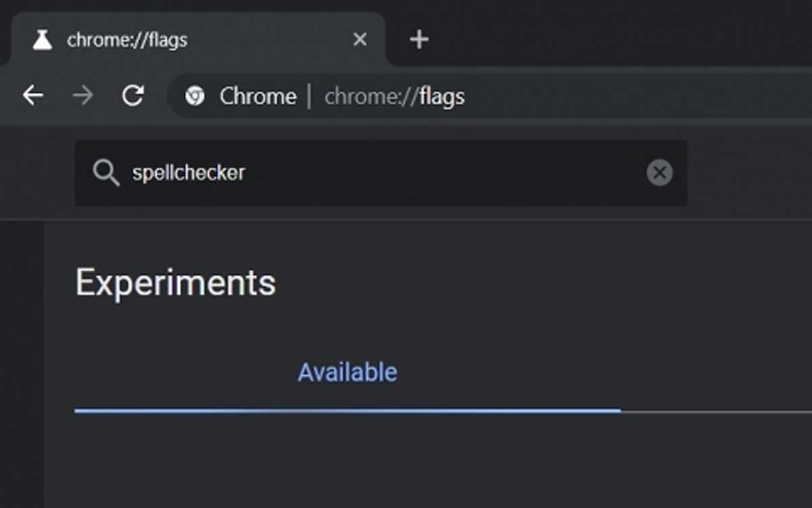Click the flask favicon on the tab

pyautogui.click(x=43, y=40)
